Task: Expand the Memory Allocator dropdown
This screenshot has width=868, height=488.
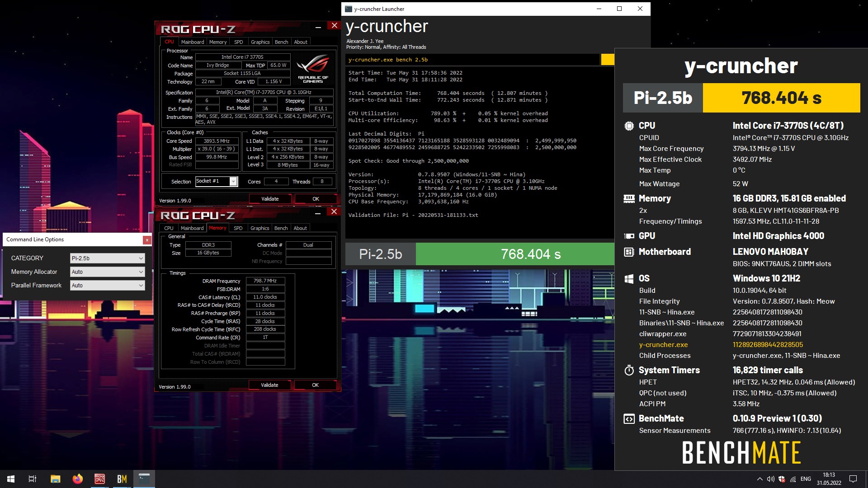Action: 107,272
